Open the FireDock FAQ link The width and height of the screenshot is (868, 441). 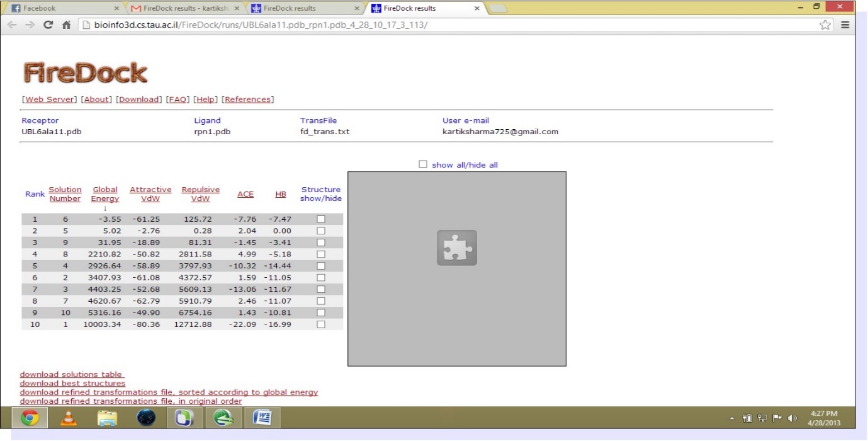pyautogui.click(x=177, y=99)
